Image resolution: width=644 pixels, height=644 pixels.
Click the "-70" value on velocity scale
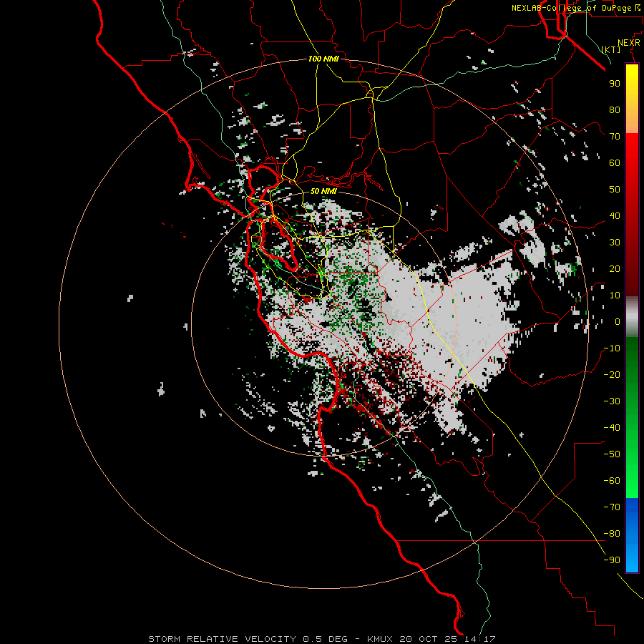(612, 507)
